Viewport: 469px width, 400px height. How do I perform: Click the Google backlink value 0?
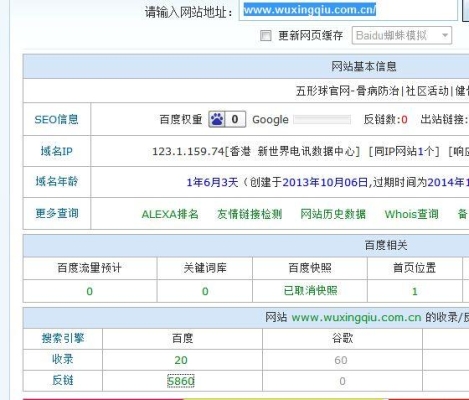tap(342, 381)
